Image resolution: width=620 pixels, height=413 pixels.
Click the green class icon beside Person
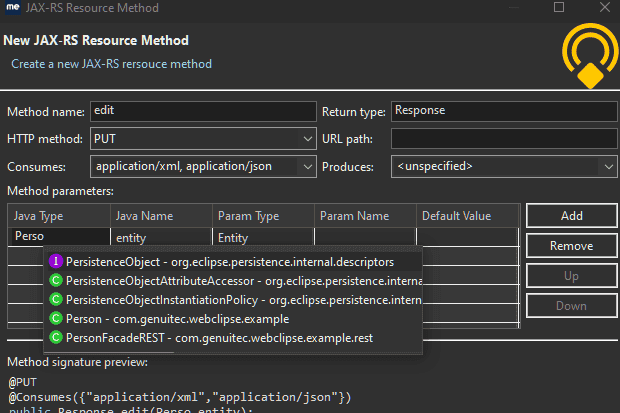pos(56,318)
